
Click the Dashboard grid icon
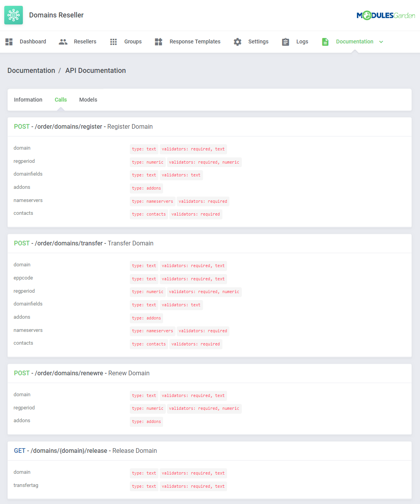9,42
